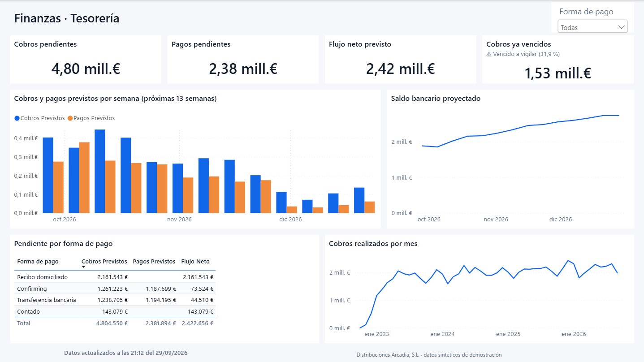
Task: Click the 1.238.705 € cell
Action: tap(112, 300)
